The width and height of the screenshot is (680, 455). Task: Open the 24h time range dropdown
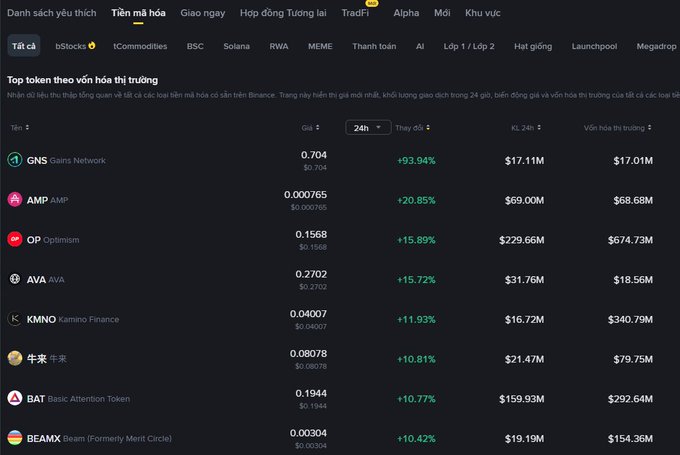(x=368, y=128)
